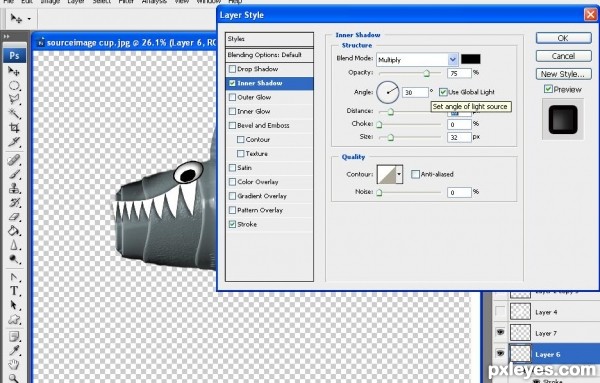600x383 pixels.
Task: Click the Noise slider handle
Action: [380, 192]
